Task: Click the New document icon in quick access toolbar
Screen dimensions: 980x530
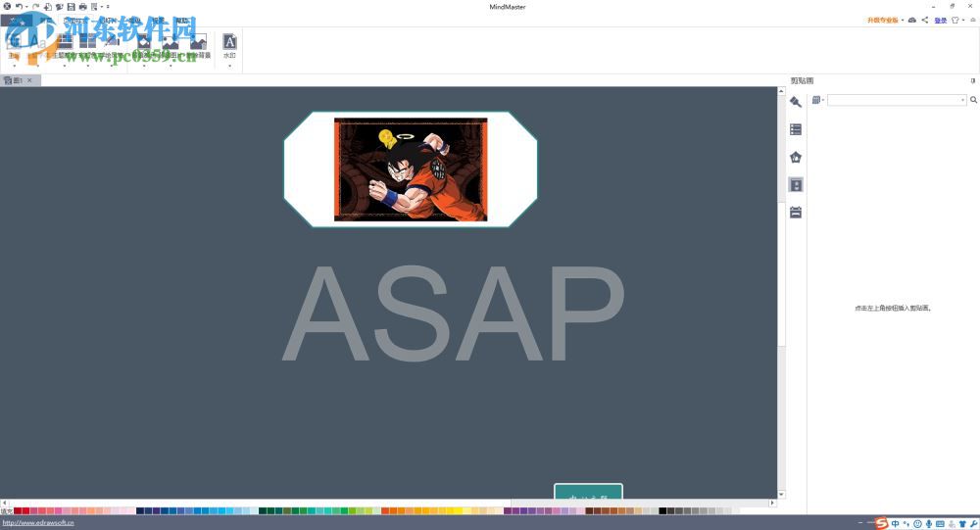Action: (47, 7)
